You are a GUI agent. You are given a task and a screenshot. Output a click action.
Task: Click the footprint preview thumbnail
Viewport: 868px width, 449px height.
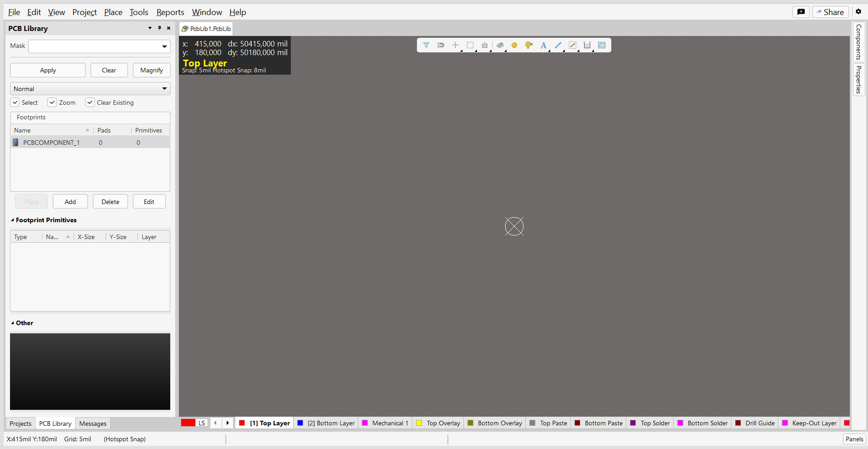point(90,372)
